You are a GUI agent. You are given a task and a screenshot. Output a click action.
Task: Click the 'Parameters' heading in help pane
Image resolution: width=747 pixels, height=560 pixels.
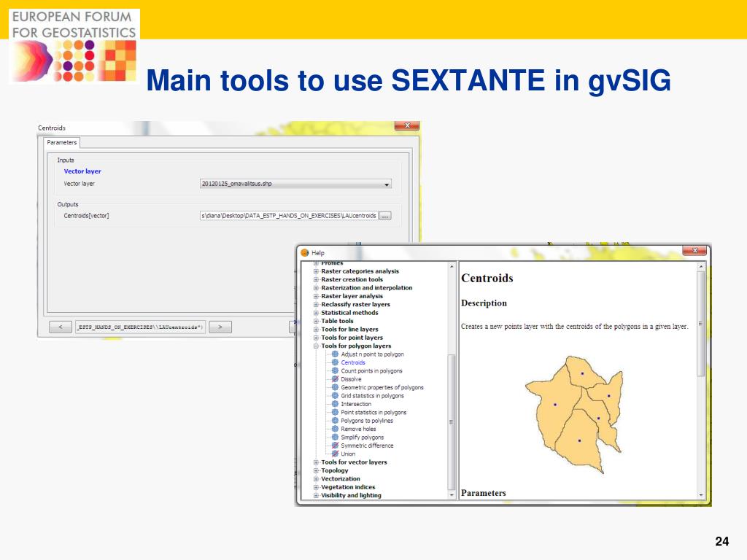coord(484,493)
